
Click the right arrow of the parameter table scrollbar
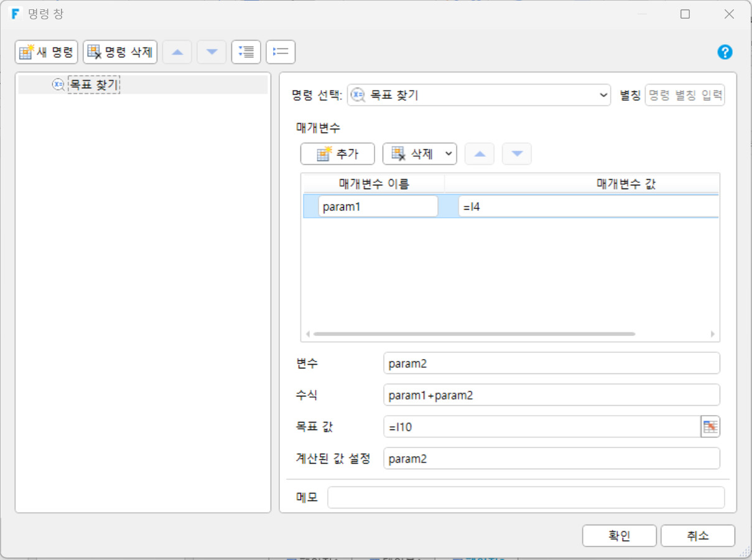pos(713,334)
